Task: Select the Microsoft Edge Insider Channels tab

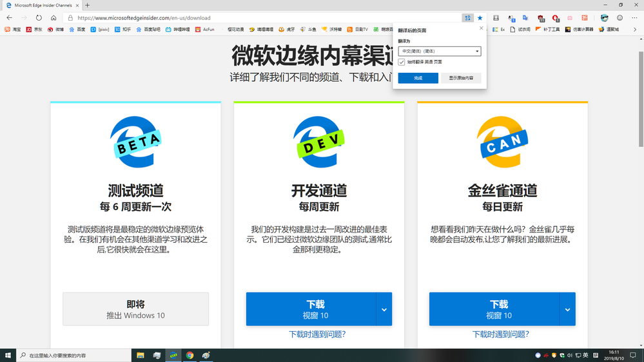Action: click(41, 5)
